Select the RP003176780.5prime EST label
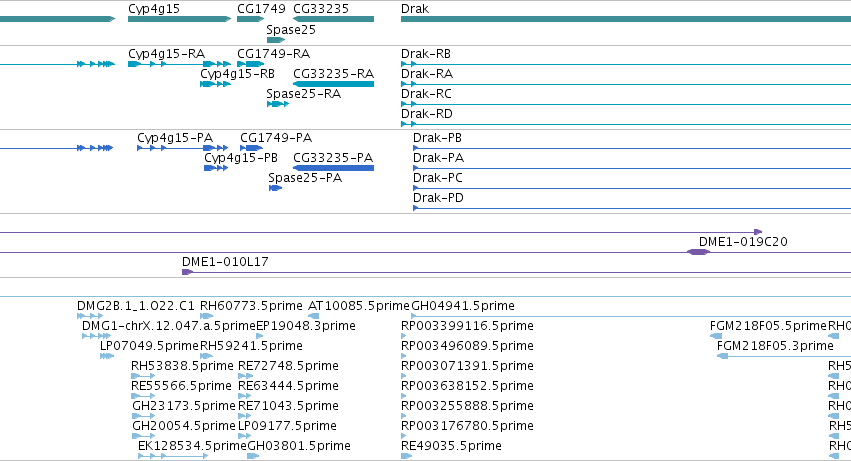 click(467, 427)
